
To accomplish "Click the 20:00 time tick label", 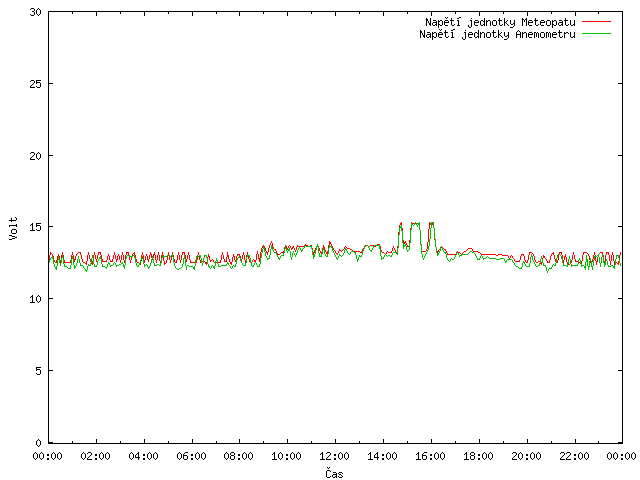I will tap(527, 456).
